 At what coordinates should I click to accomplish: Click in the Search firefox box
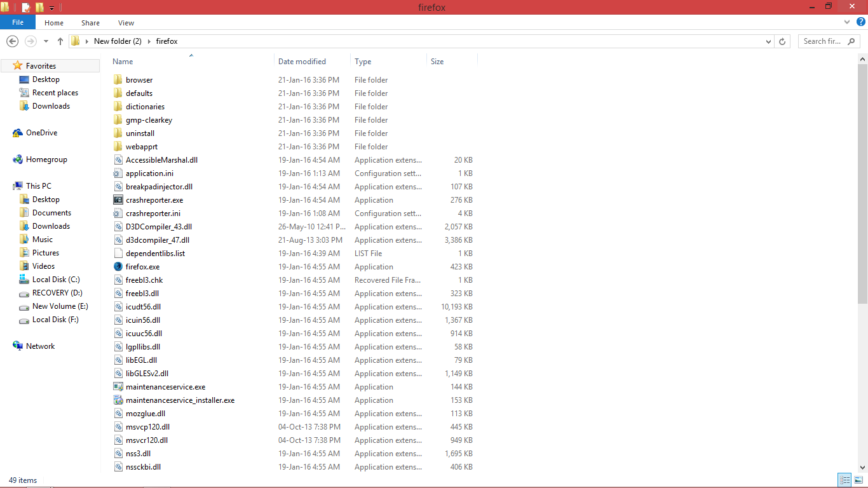pyautogui.click(x=829, y=41)
